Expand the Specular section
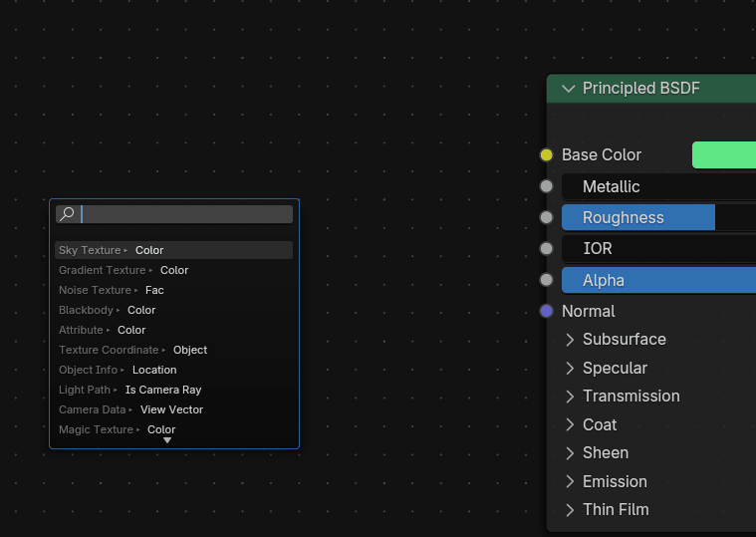Viewport: 756px width, 537px height. click(x=571, y=369)
